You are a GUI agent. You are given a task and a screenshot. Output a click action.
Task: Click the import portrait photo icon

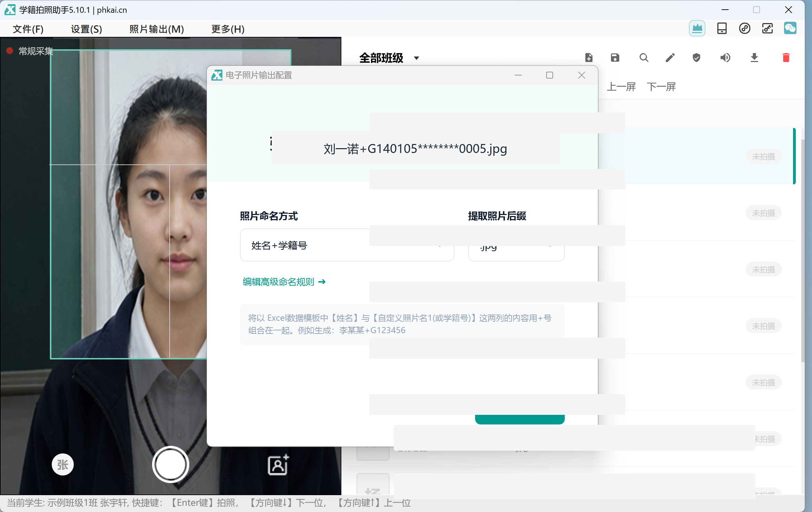coord(278,465)
